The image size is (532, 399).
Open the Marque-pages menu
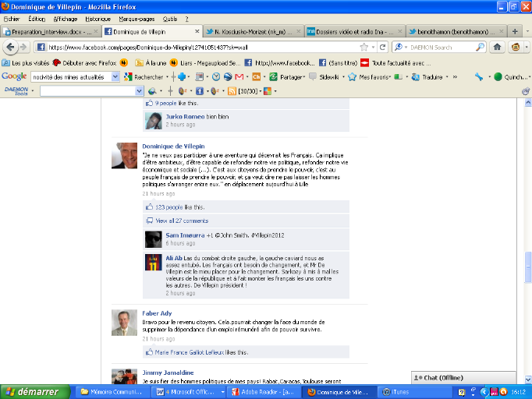137,19
